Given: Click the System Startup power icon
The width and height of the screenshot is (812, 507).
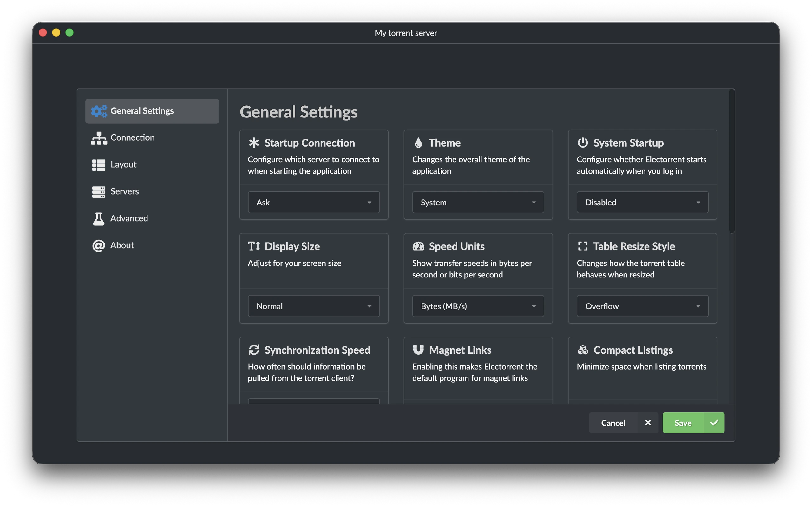Looking at the screenshot, I should coord(583,143).
